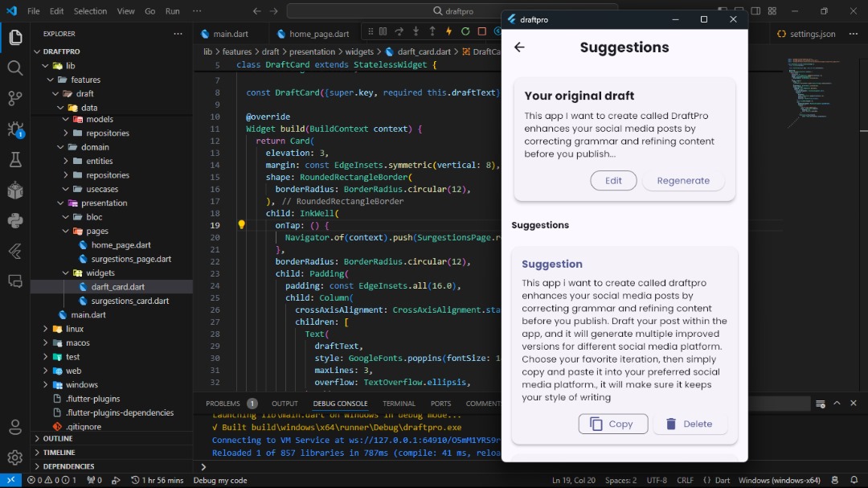Open the Testing beaker view
Screen dimensions: 868x488
pos(15,159)
